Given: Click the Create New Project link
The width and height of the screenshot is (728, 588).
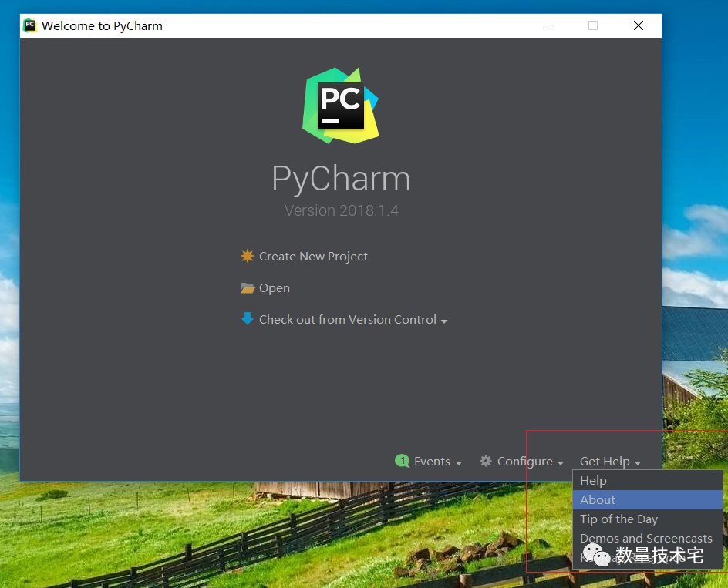Looking at the screenshot, I should [x=313, y=256].
